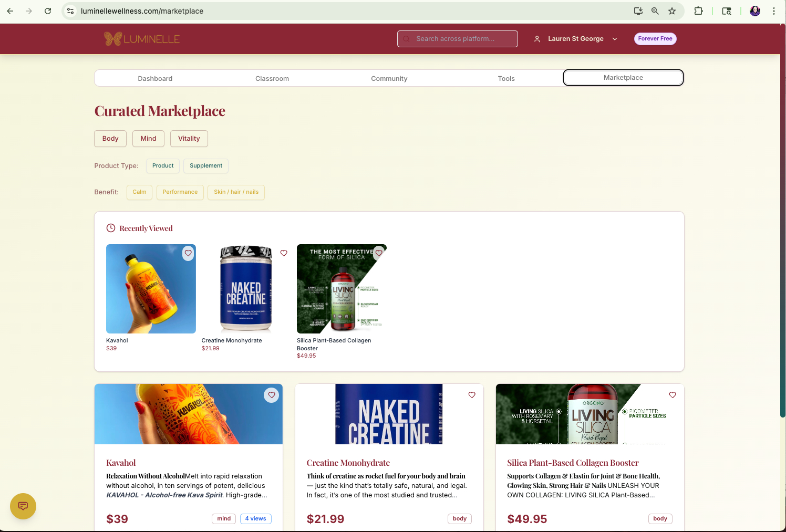Favorite Kavahol in Recently Viewed
This screenshot has height=532, width=786.
[x=188, y=254]
